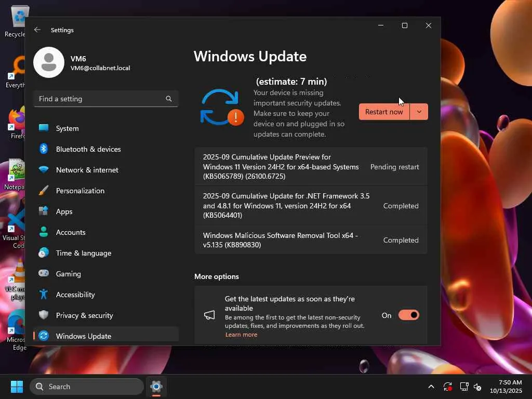
Task: Open the Apps settings page
Action: click(x=106, y=211)
